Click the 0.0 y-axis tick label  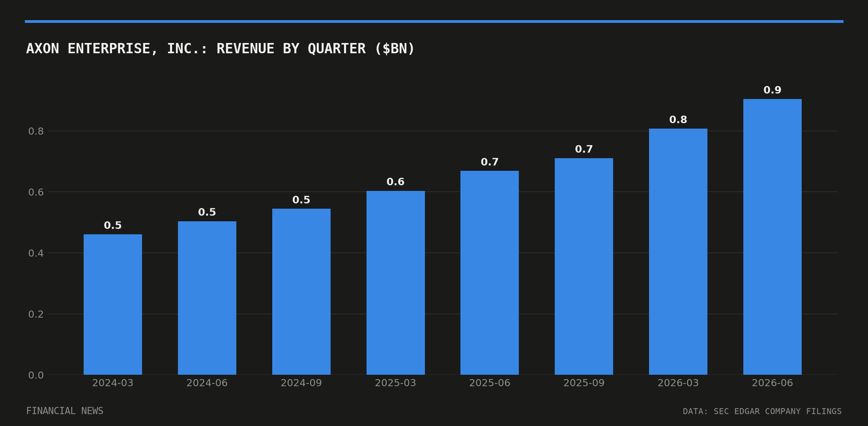[36, 375]
